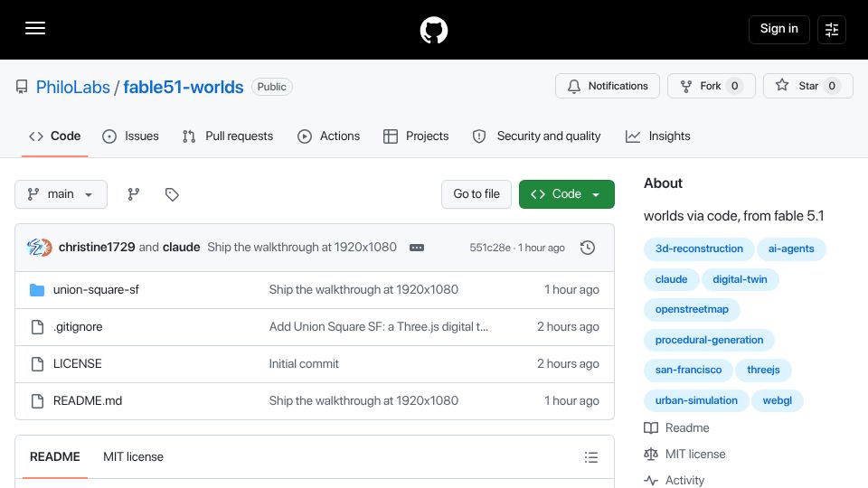Click the webgl topic tag
Image resolution: width=868 pixels, height=488 pixels.
(x=778, y=400)
